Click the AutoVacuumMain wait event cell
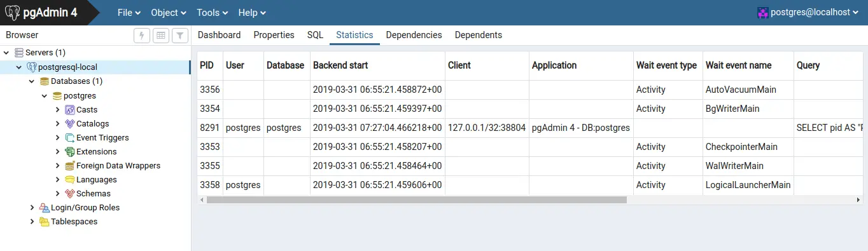Screen dimensions: 868x251 (748, 90)
